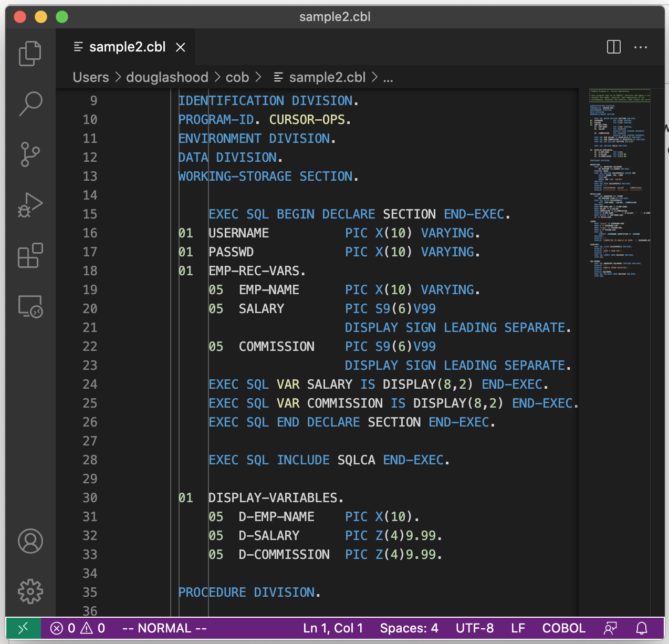Open the Accounts icon

pyautogui.click(x=30, y=541)
